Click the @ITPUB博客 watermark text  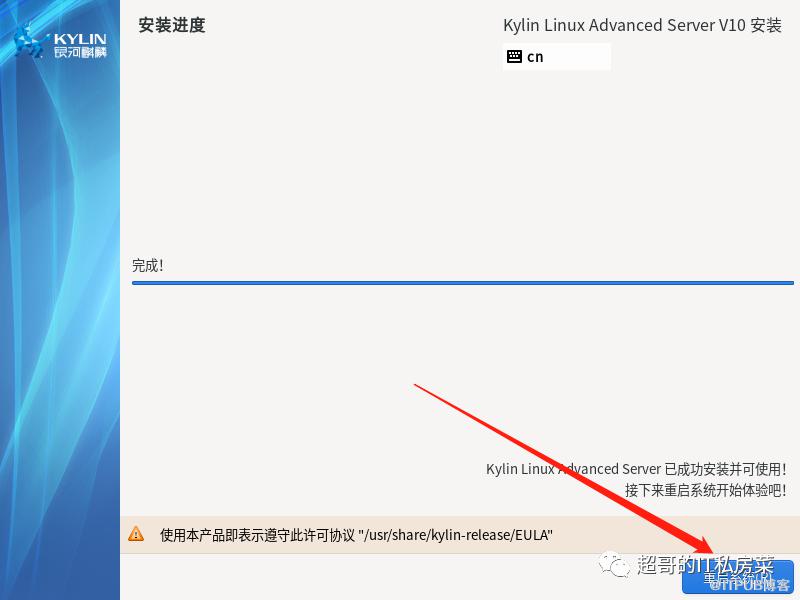pos(749,585)
